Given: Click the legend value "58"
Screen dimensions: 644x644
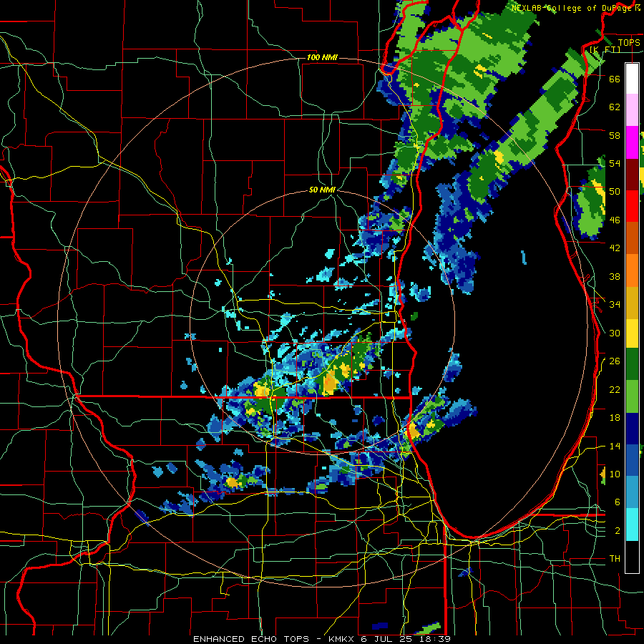Looking at the screenshot, I should 615,136.
